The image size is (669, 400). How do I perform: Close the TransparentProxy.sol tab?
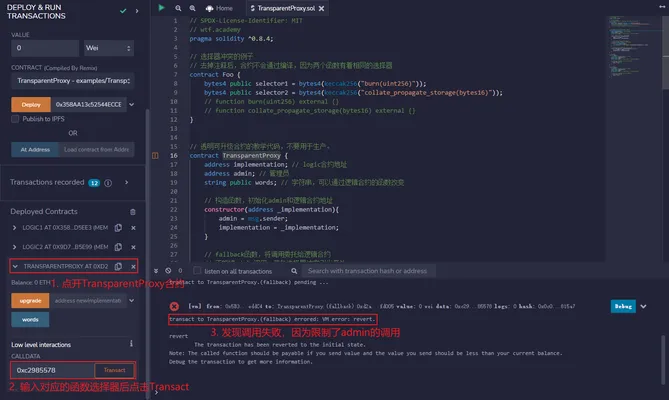tap(321, 8)
